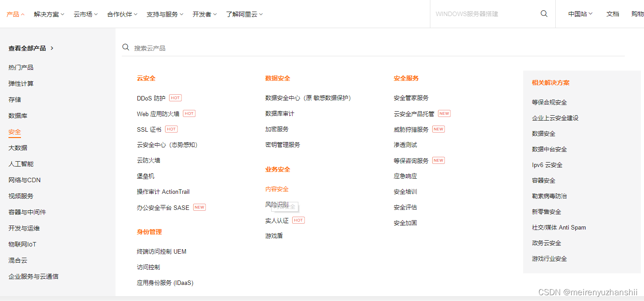Image resolution: width=644 pixels, height=301 pixels.
Task: Expand the 云市场 dropdown
Action: tap(86, 14)
